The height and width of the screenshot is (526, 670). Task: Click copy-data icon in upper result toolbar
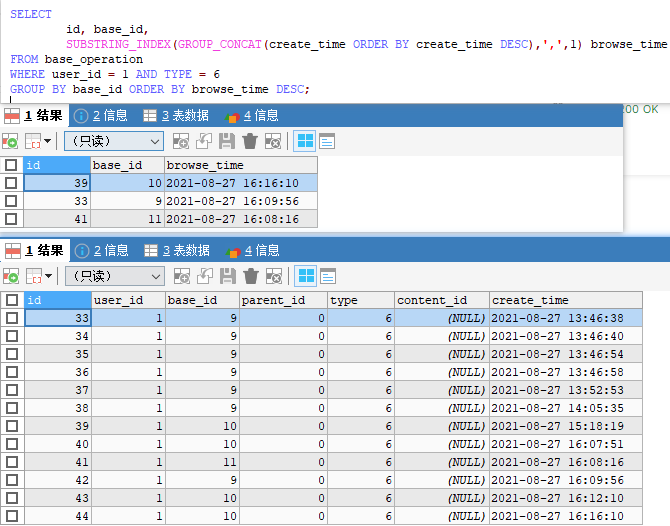tap(33, 141)
